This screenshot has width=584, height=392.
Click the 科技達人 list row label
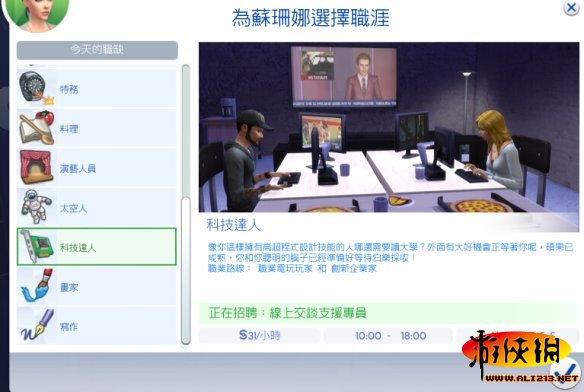pos(78,247)
